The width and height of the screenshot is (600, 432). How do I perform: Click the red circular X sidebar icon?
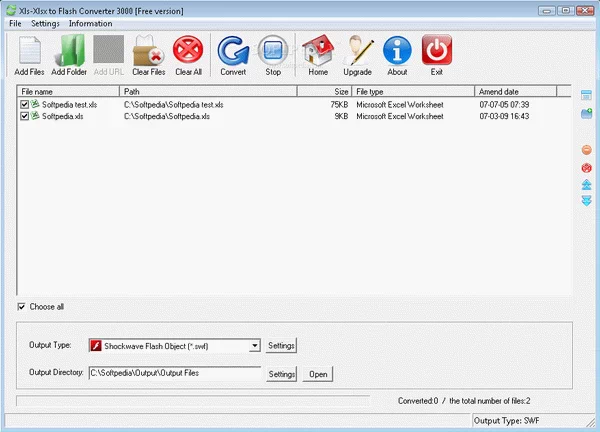586,168
